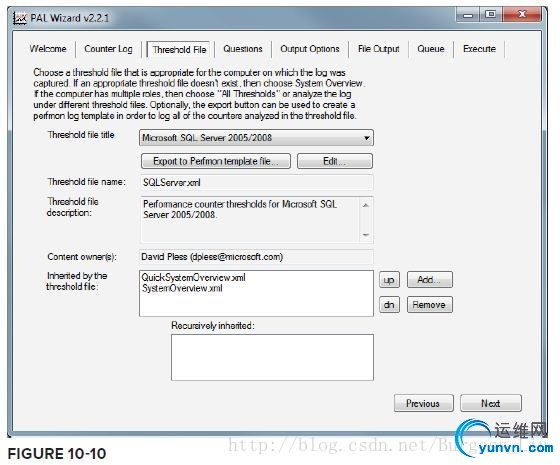
Task: Click the Next button
Action: [491, 403]
